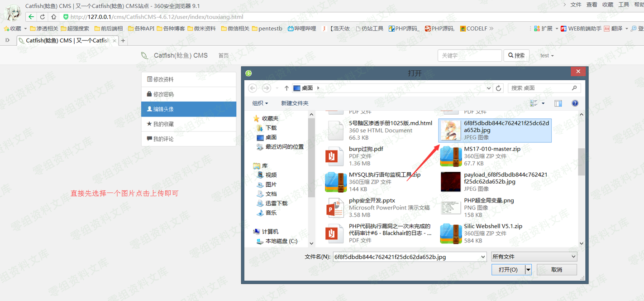The width and height of the screenshot is (644, 301).
Task: Select 我的收藏 sidebar item
Action: point(163,124)
